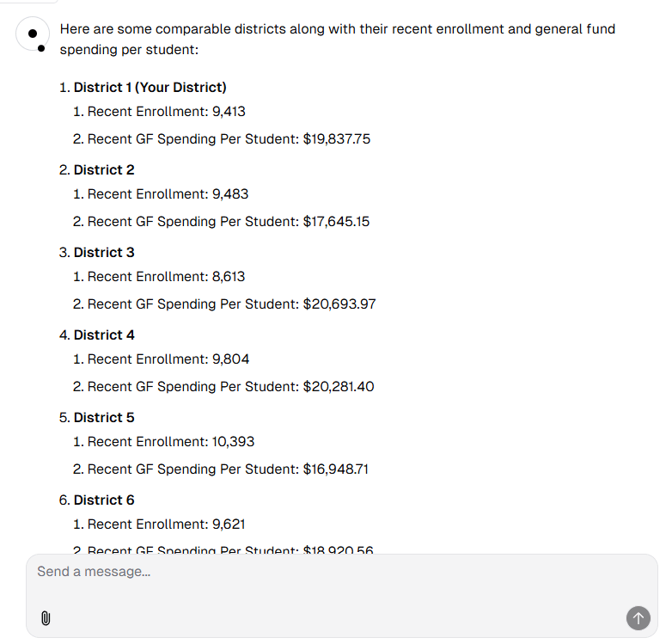The height and width of the screenshot is (644, 672).
Task: Click the District 5 heading
Action: [x=104, y=418]
